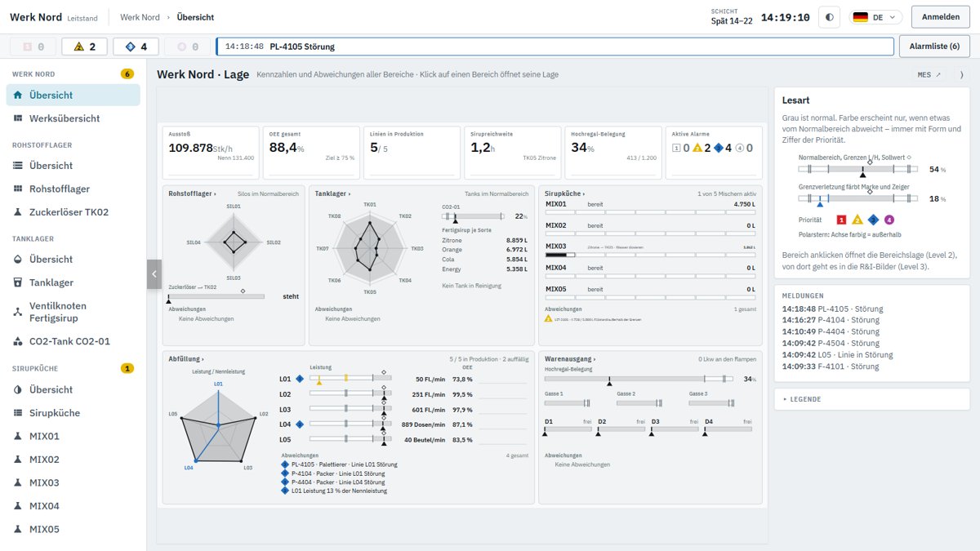Viewport: 980px width, 551px height.
Task: Open the Alarmliste (6) button
Action: pyautogui.click(x=934, y=47)
